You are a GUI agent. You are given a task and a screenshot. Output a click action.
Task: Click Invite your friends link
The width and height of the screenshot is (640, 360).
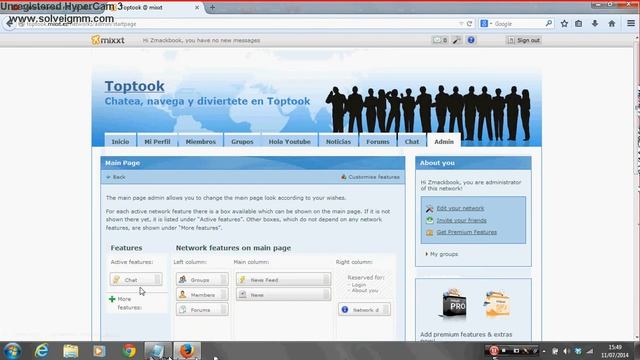pos(461,220)
